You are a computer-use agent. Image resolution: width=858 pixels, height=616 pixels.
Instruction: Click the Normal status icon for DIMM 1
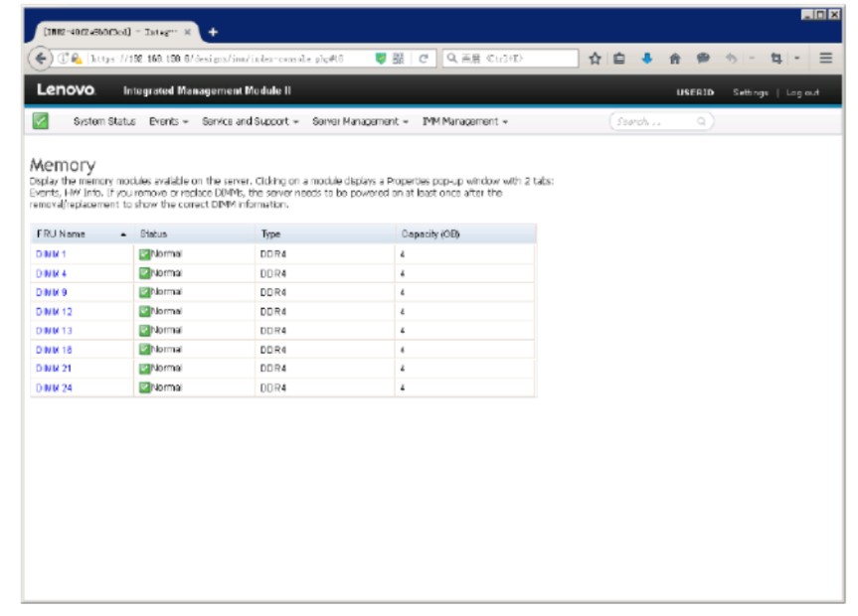click(x=144, y=254)
